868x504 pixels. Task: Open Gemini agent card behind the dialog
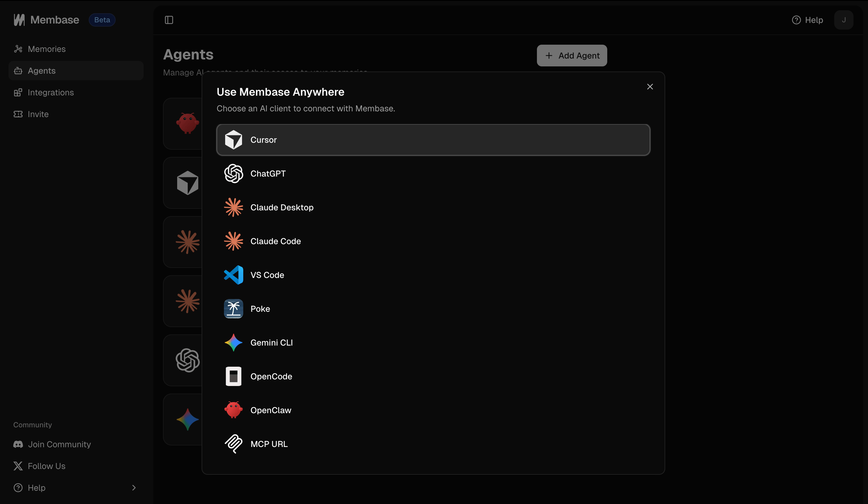click(183, 419)
